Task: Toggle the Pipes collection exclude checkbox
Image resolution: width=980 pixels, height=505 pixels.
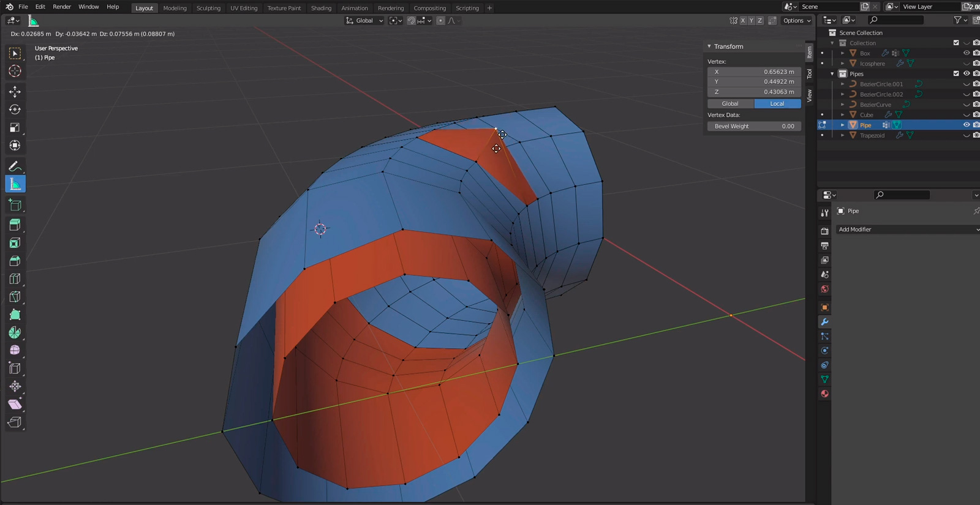Action: point(956,73)
